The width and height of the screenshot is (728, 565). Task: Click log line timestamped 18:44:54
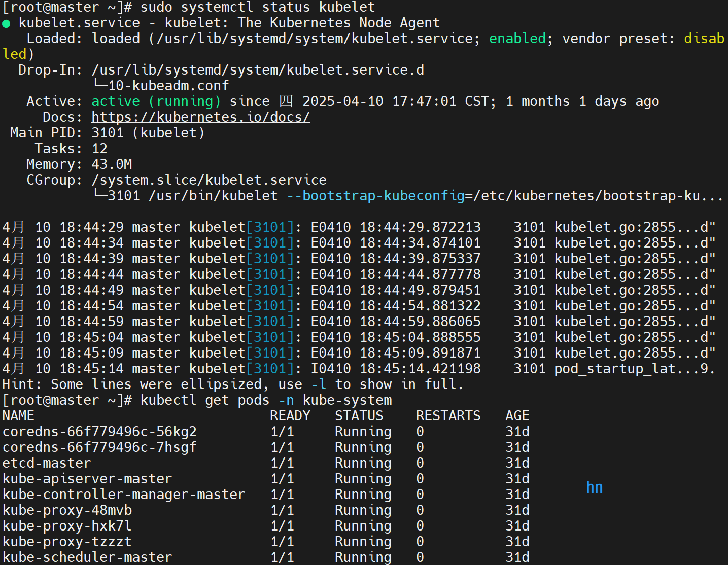tap(359, 305)
